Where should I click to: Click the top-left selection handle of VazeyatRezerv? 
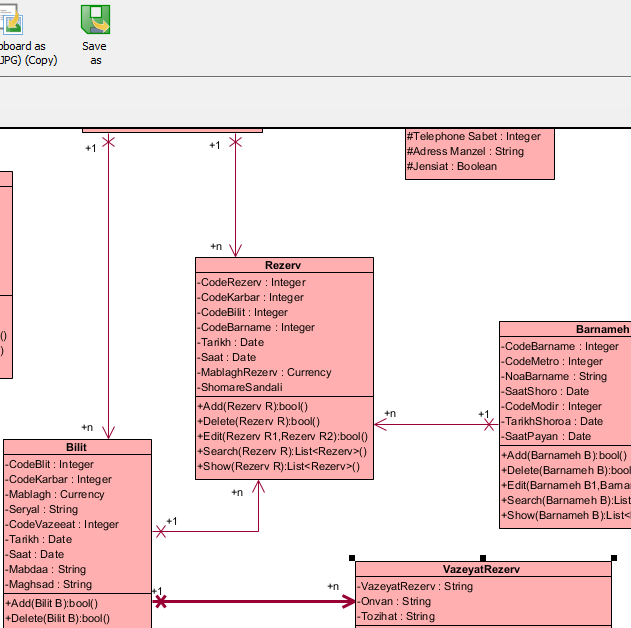[352, 558]
